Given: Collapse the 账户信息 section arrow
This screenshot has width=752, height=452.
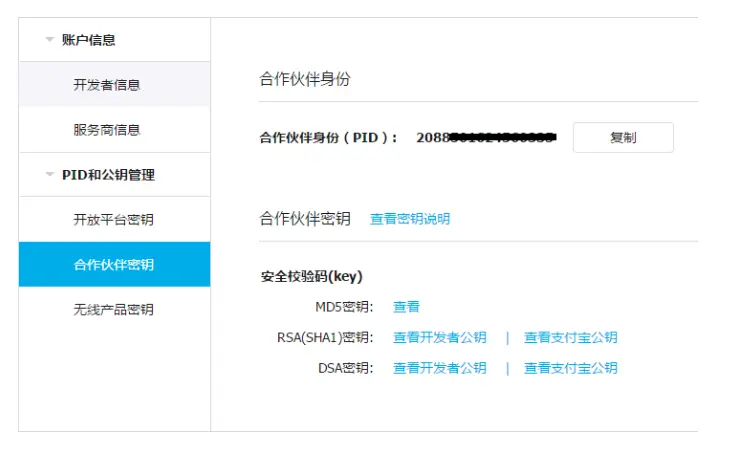Looking at the screenshot, I should [x=49, y=40].
